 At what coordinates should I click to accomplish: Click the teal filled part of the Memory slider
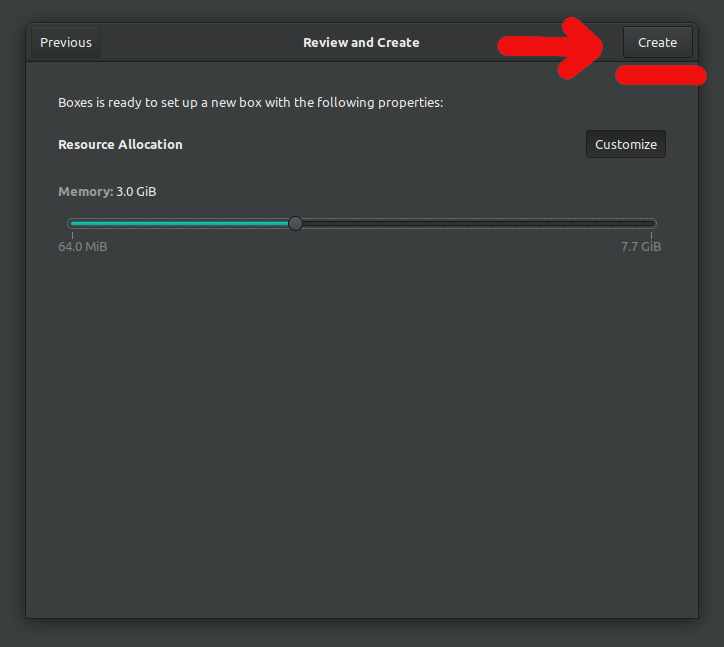(x=180, y=223)
